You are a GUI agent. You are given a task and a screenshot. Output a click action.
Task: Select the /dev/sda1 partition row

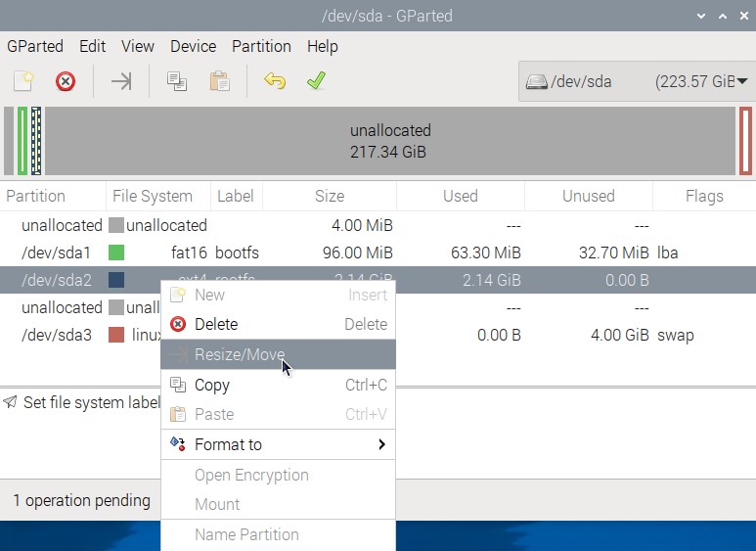pos(378,253)
